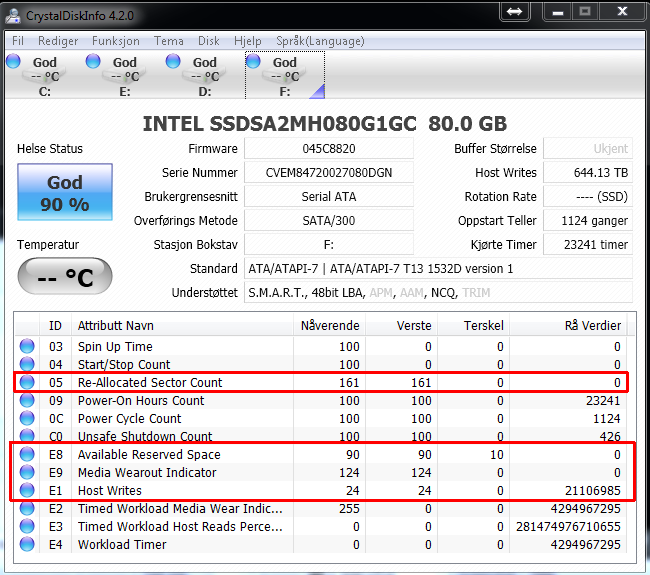Click the status orb for Re-Allocated Sector Count
The height and width of the screenshot is (575, 650).
tap(27, 382)
